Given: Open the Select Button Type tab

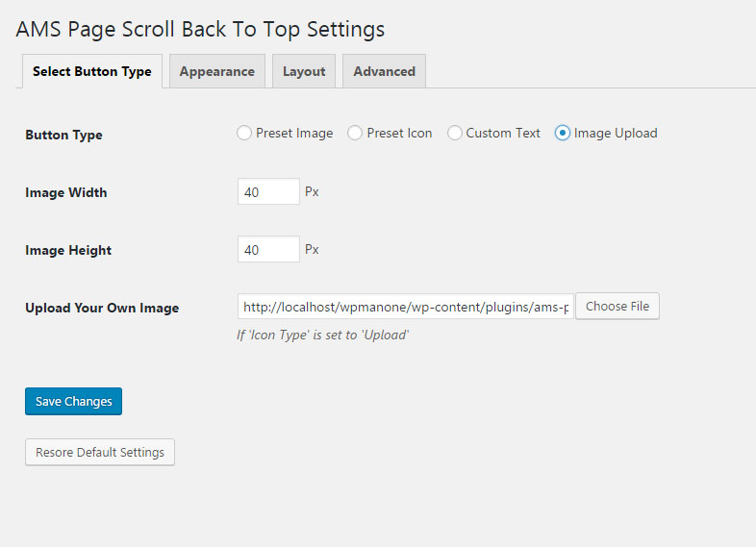Looking at the screenshot, I should pos(92,71).
